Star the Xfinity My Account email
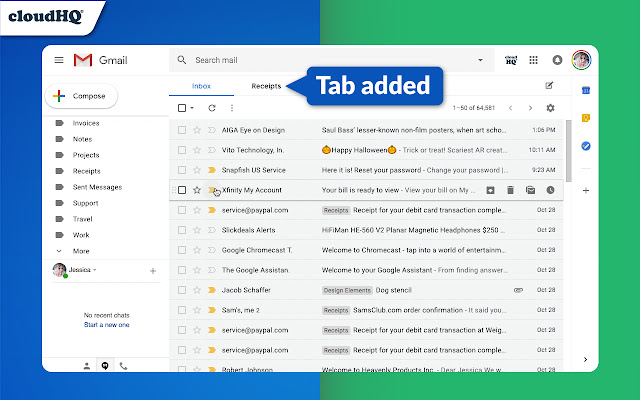640x400 pixels. 197,190
